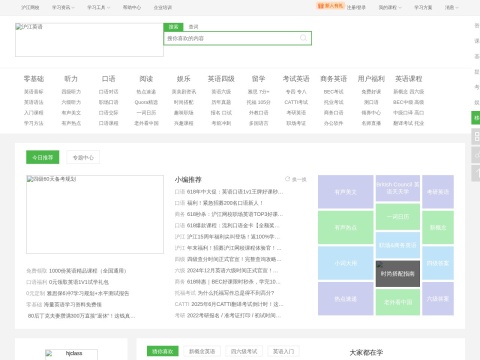
Task: Expand the 消息 dropdown in top bar
Action: (x=452, y=7)
